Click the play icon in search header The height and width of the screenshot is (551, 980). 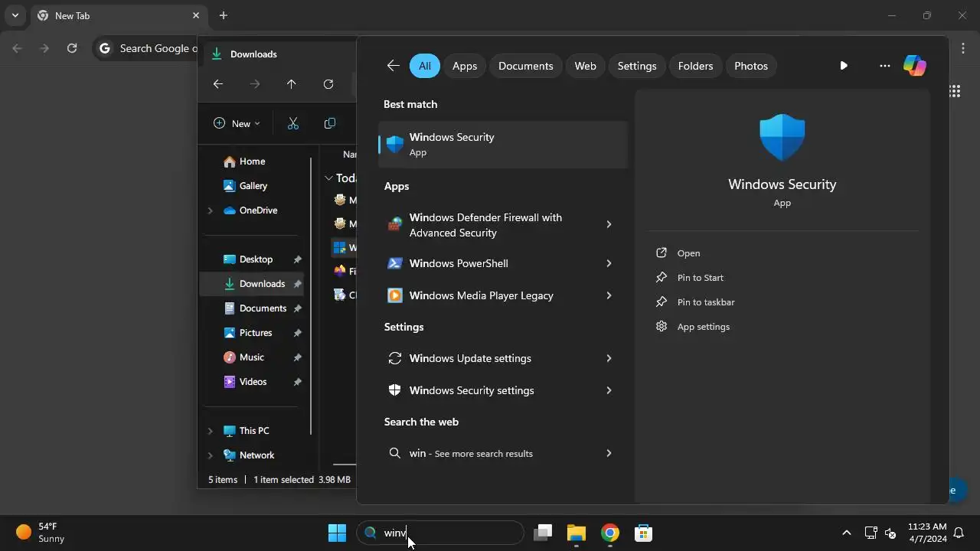(x=843, y=66)
